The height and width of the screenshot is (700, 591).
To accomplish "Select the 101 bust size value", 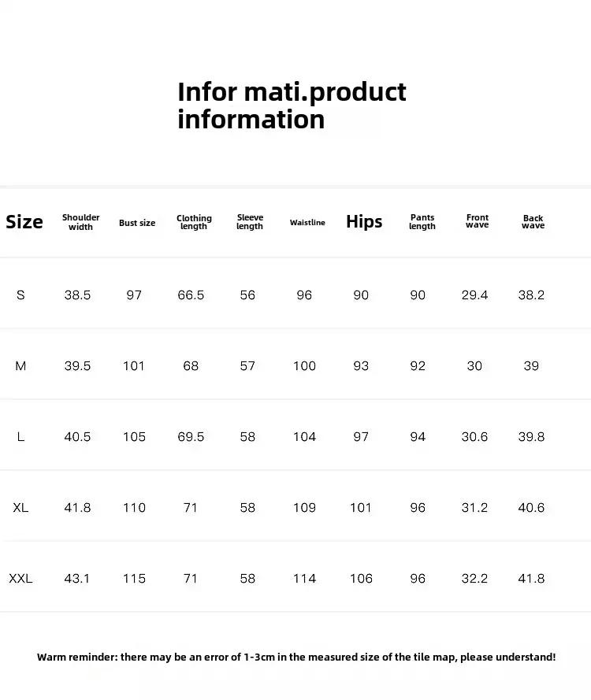I will (134, 366).
